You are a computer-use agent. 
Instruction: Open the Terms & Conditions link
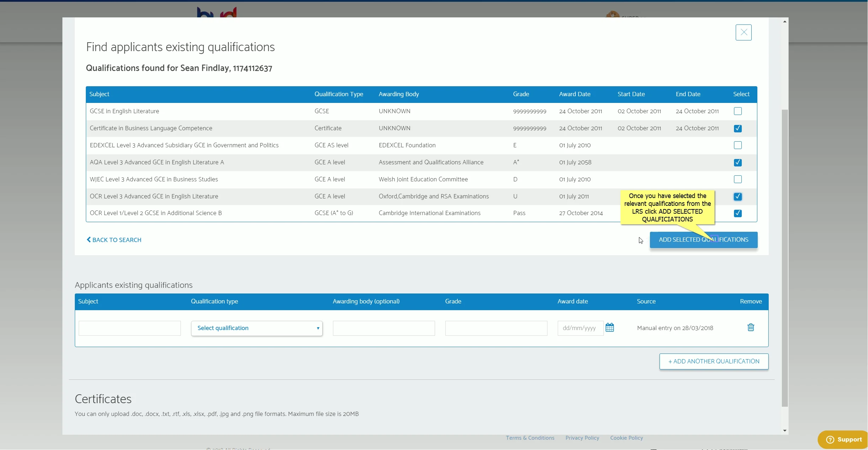[530, 438]
